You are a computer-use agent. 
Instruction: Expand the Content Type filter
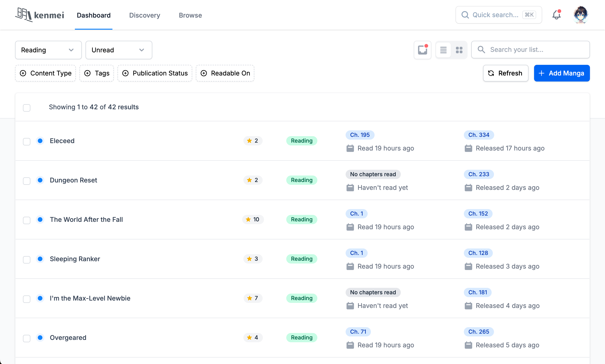[45, 73]
